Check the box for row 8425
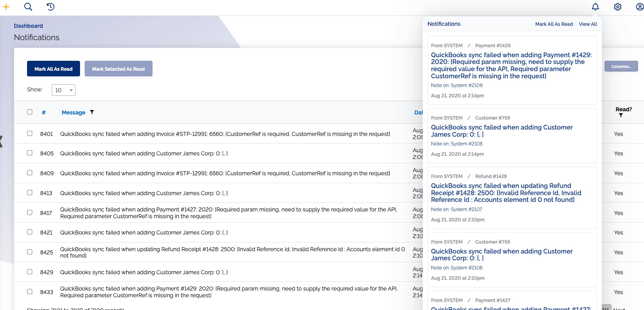Viewport: 644px width, 310px height. click(29, 252)
